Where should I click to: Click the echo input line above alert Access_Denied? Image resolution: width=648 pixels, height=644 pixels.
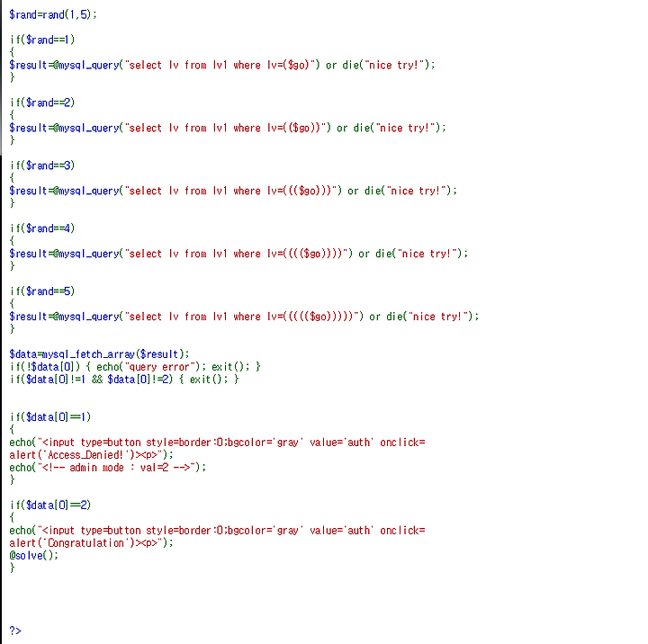pyautogui.click(x=217, y=443)
